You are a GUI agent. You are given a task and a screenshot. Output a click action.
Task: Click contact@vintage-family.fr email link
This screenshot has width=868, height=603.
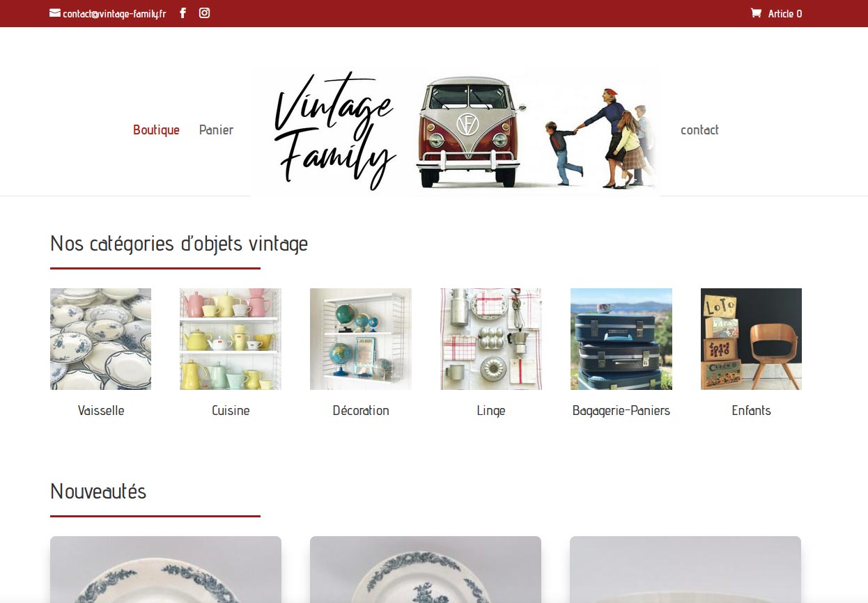click(x=114, y=13)
